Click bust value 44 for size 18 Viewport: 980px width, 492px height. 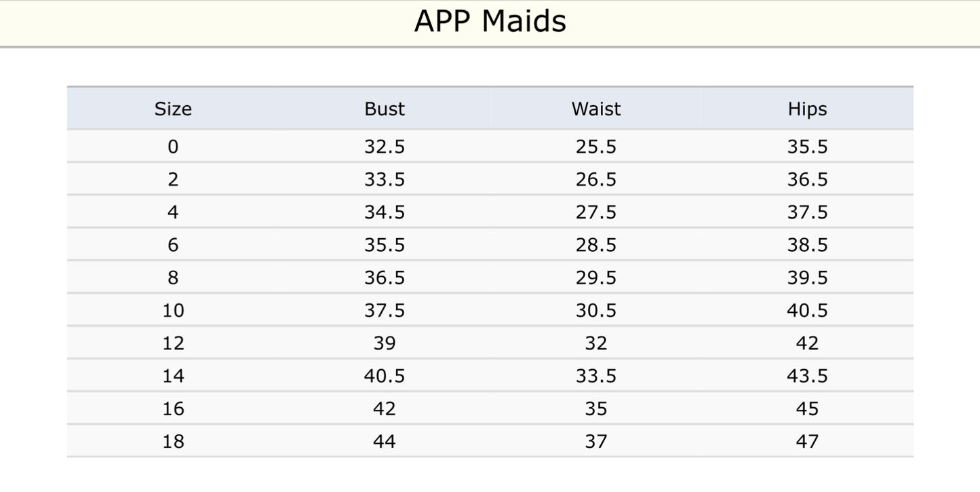[x=385, y=442]
